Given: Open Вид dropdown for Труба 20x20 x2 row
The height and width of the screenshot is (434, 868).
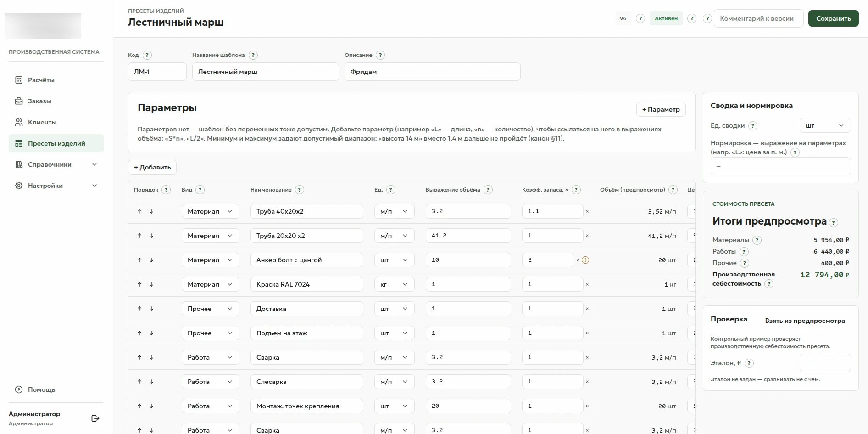Looking at the screenshot, I should click(210, 236).
